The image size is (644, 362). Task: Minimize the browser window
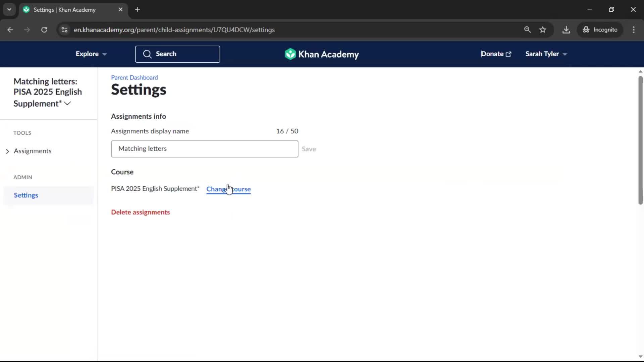590,9
